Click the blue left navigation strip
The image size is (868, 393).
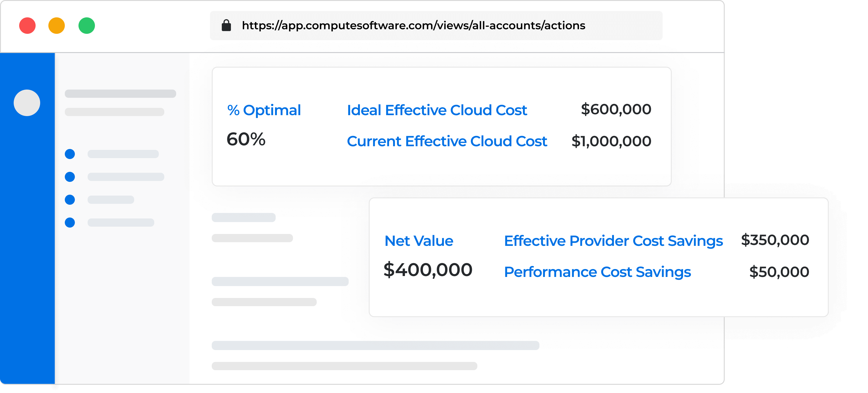(x=27, y=253)
